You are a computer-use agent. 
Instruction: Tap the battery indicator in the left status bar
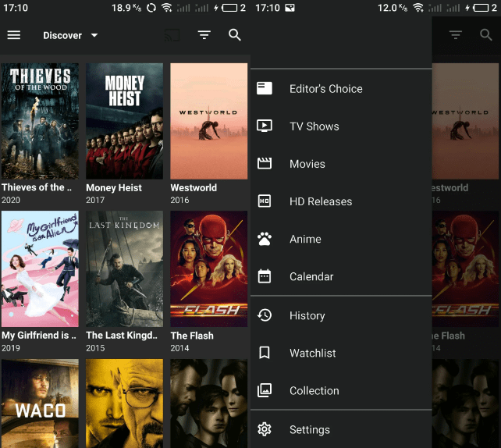229,8
